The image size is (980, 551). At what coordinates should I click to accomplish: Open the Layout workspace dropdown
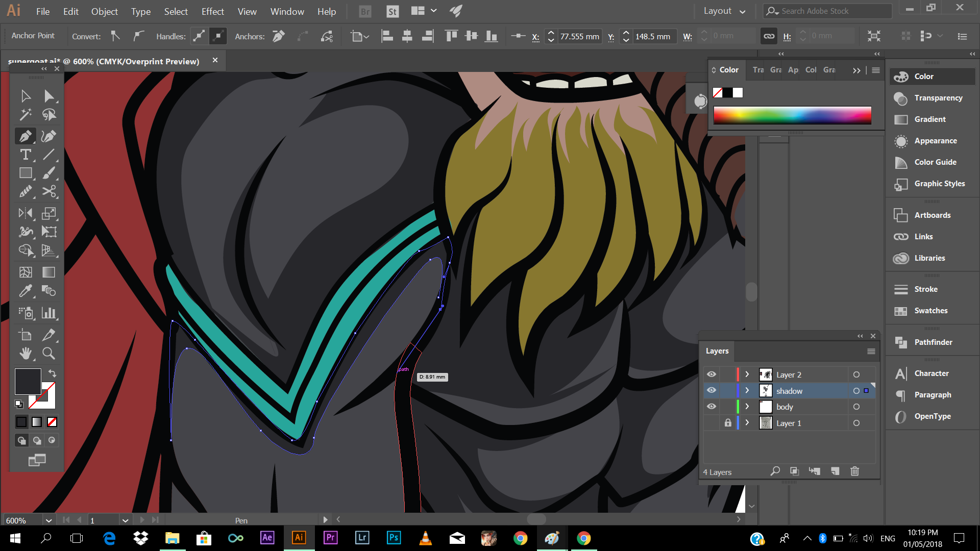(725, 11)
